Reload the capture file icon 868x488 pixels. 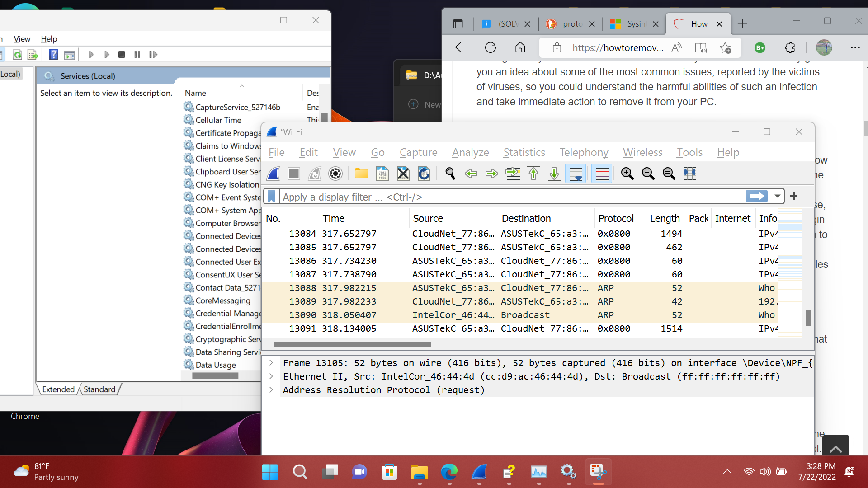tap(424, 174)
